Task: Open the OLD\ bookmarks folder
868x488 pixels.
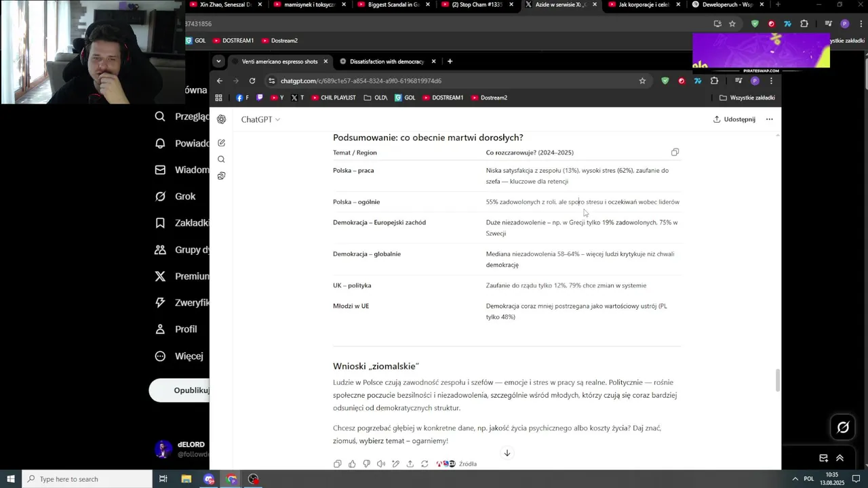Action: coord(376,98)
